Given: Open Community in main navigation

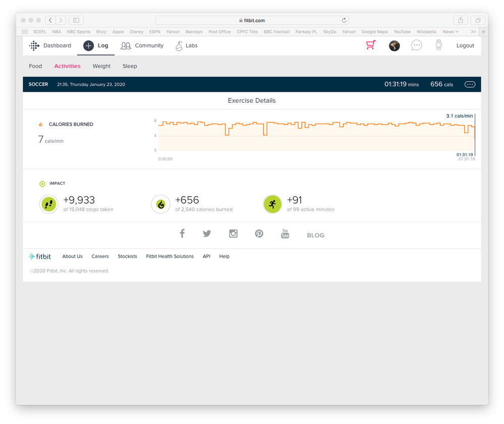Looking at the screenshot, I should point(149,45).
